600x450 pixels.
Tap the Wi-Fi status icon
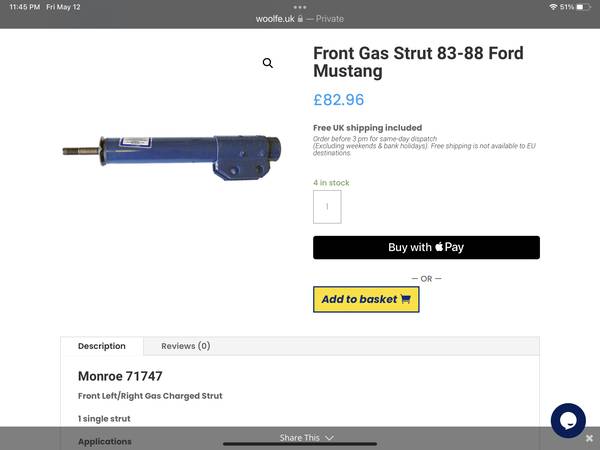551,7
